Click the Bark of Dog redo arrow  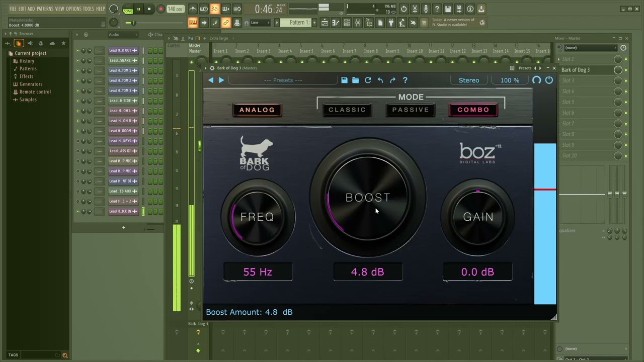point(392,80)
